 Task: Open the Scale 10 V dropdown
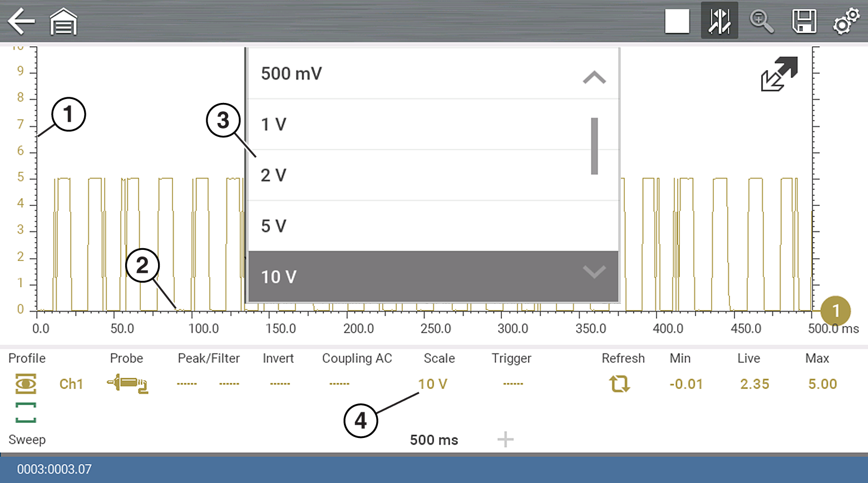tap(433, 384)
